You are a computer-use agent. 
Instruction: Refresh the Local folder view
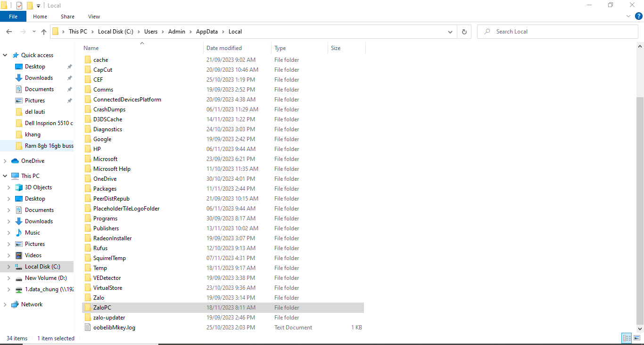pyautogui.click(x=464, y=32)
